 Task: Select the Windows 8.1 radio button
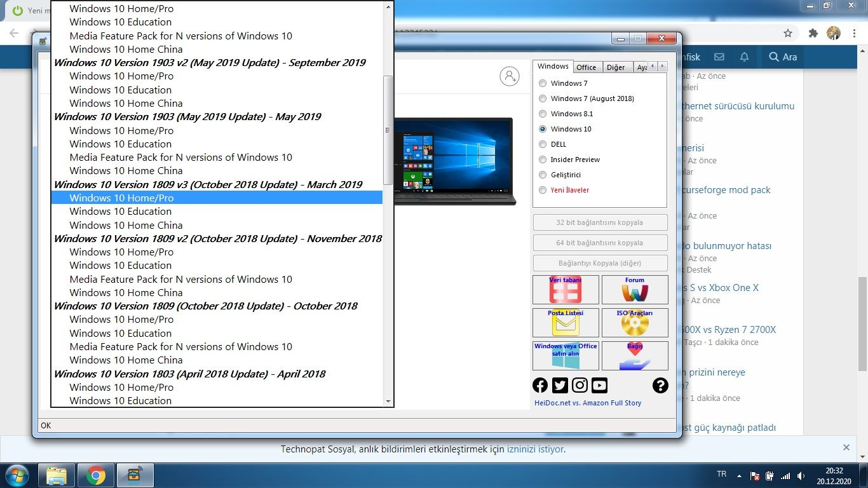[543, 114]
